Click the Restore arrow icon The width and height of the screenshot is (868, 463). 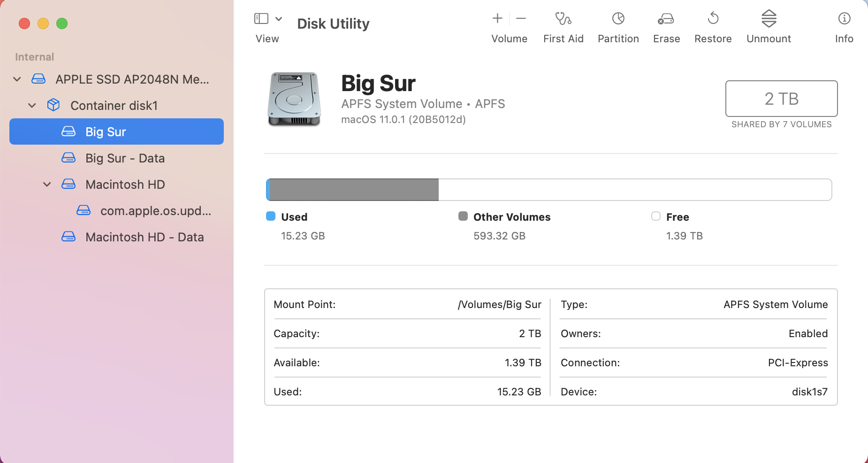pyautogui.click(x=713, y=18)
